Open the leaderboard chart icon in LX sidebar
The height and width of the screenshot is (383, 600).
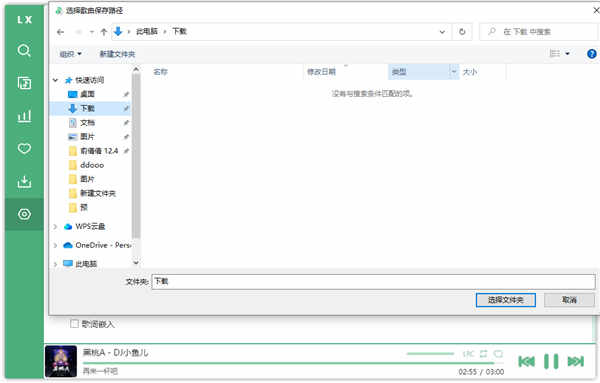pyautogui.click(x=24, y=116)
